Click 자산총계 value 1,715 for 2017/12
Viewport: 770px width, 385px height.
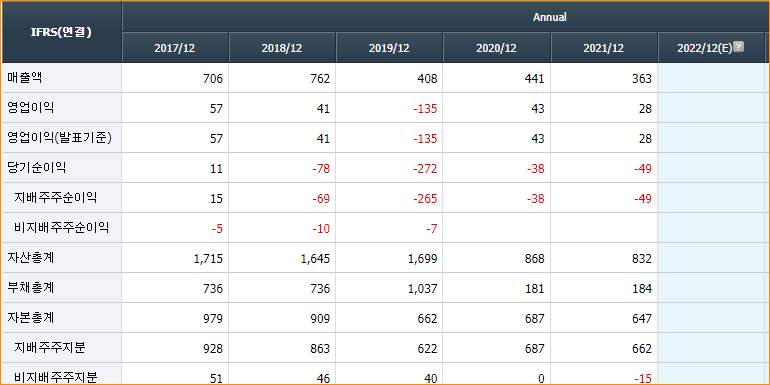coord(209,258)
